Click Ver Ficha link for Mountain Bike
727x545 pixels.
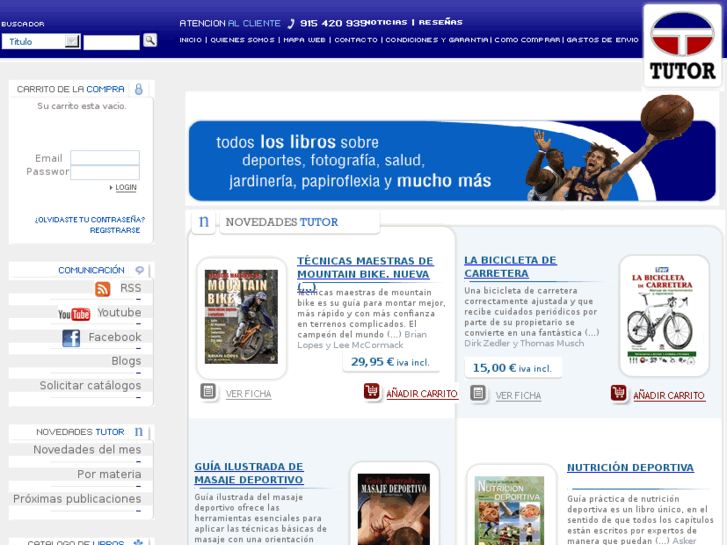(x=249, y=394)
